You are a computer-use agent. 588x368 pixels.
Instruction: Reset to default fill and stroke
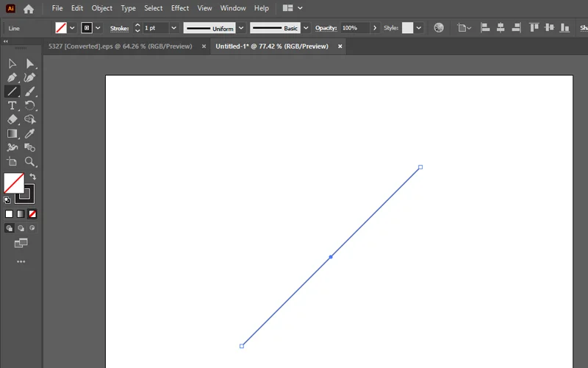(x=7, y=199)
